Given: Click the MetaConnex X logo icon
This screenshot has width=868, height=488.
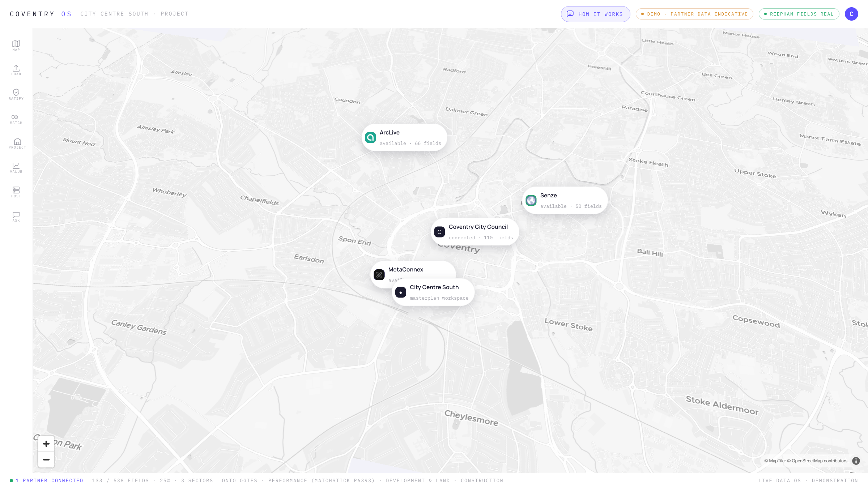Looking at the screenshot, I should (x=379, y=275).
